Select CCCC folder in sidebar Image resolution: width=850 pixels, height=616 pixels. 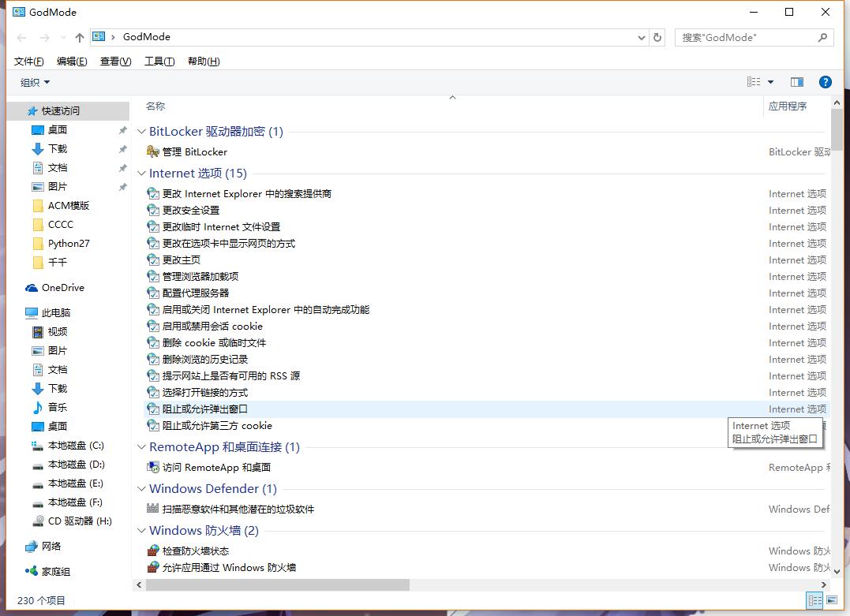click(61, 224)
